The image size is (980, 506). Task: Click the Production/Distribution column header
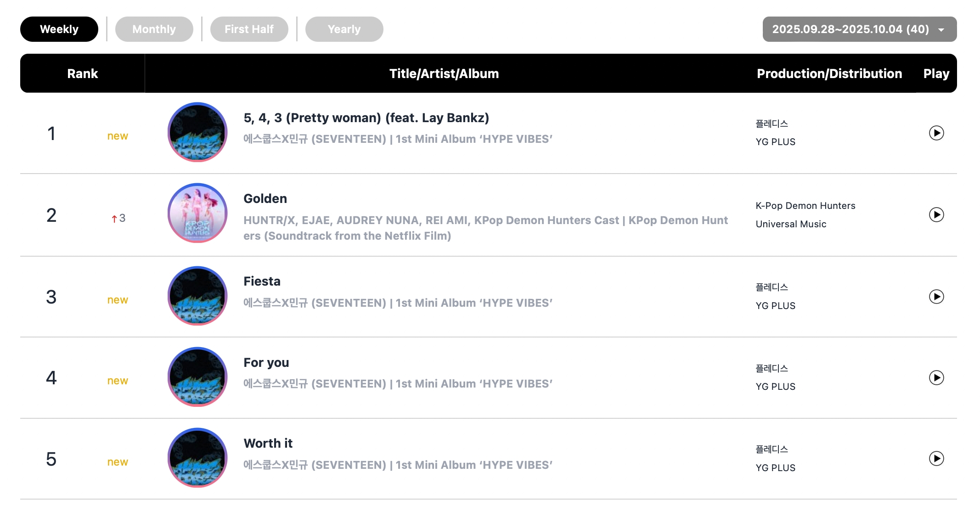click(829, 73)
